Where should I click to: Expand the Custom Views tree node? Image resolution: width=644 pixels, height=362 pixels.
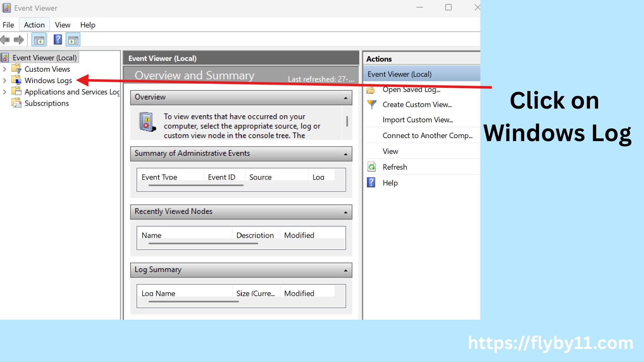(x=5, y=69)
